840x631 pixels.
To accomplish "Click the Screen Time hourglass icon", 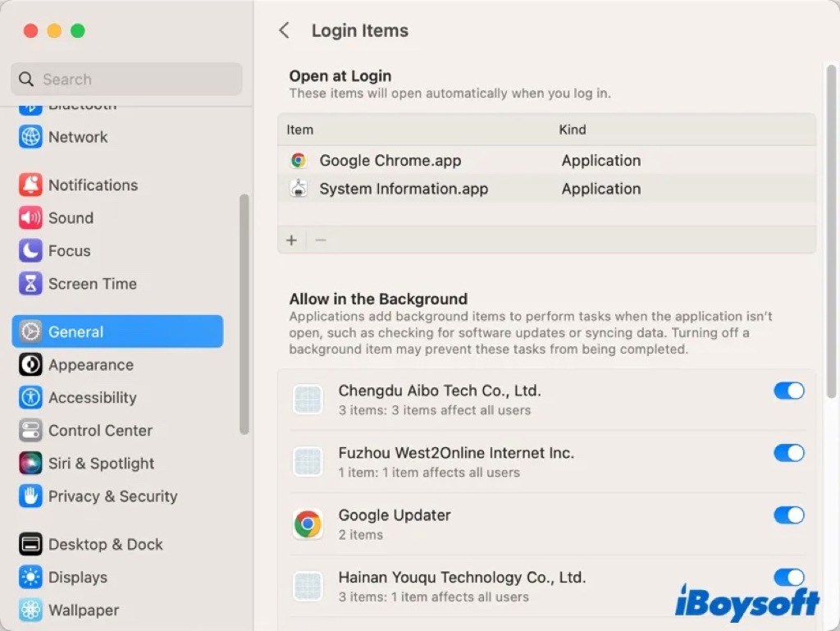I will point(30,284).
